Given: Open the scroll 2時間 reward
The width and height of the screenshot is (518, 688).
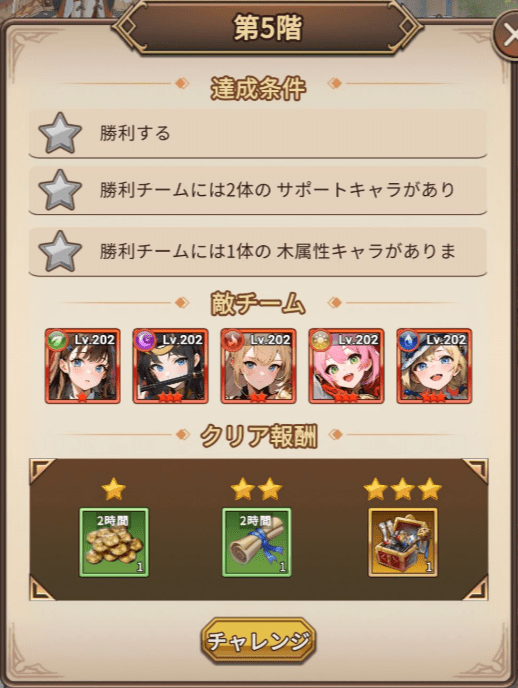Looking at the screenshot, I should click(257, 542).
